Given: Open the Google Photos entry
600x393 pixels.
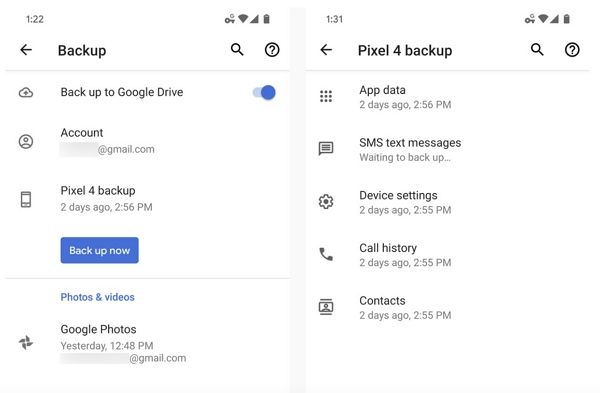Looking at the screenshot, I should point(148,343).
